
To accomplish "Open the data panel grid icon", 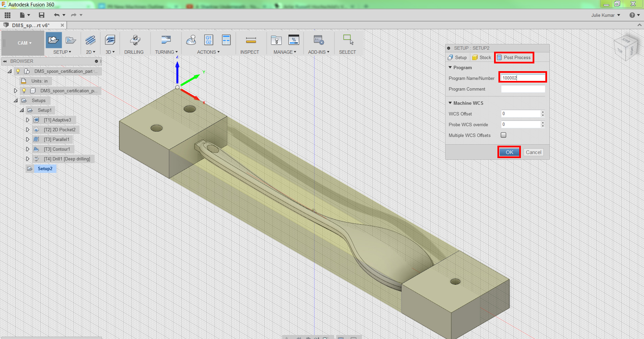I will [x=7, y=15].
